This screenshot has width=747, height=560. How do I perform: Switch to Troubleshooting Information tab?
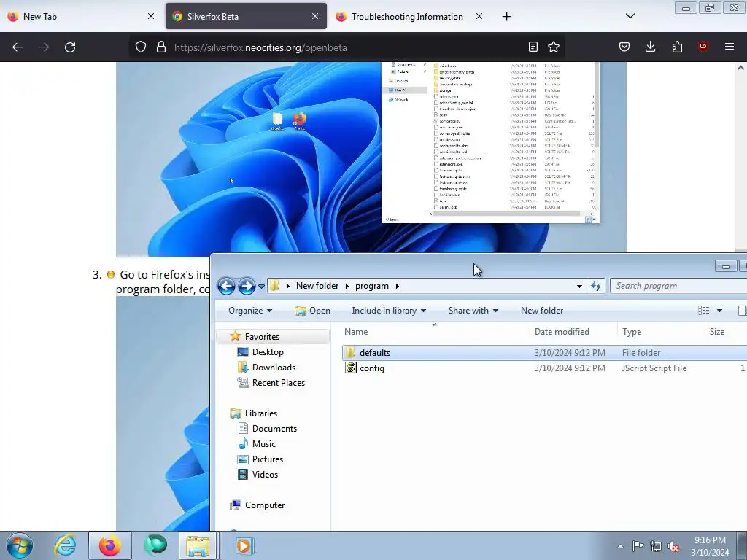click(x=410, y=16)
